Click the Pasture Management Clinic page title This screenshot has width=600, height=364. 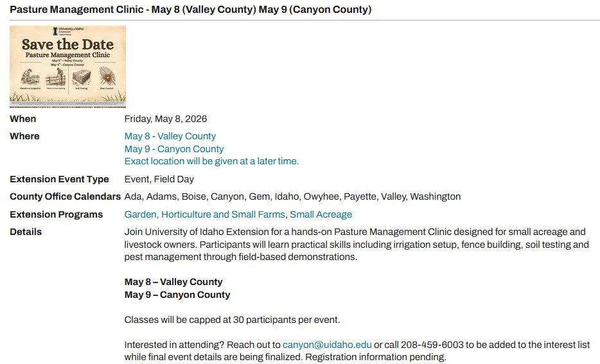click(x=190, y=10)
